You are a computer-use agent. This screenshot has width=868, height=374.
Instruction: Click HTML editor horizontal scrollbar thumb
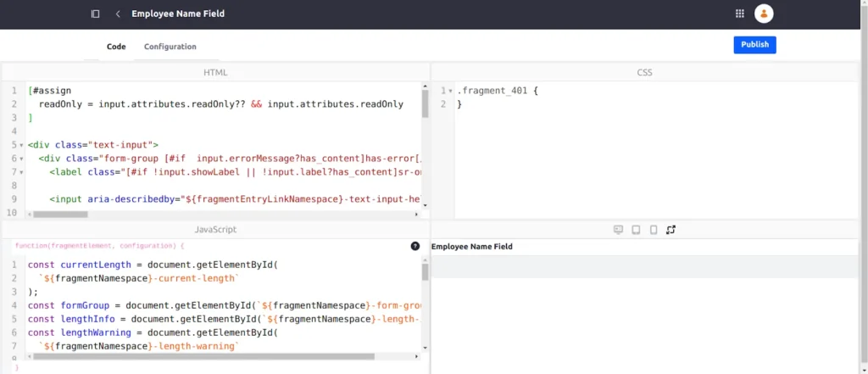[x=61, y=214]
